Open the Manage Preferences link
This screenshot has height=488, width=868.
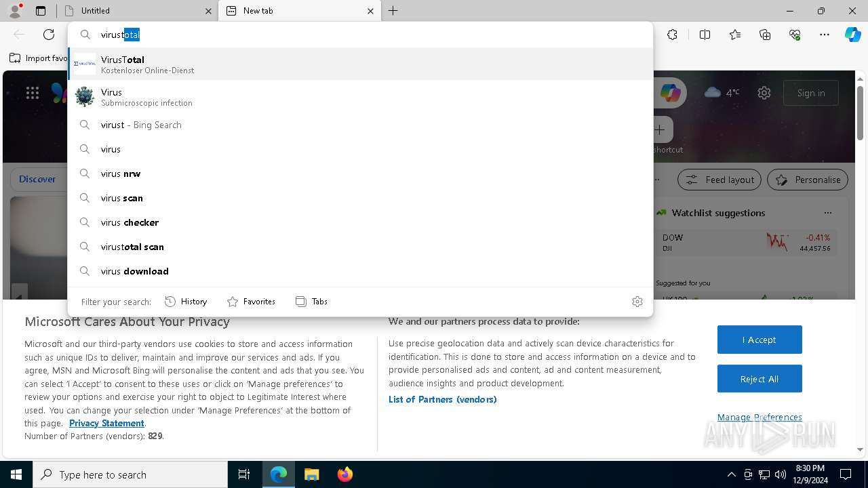(759, 417)
